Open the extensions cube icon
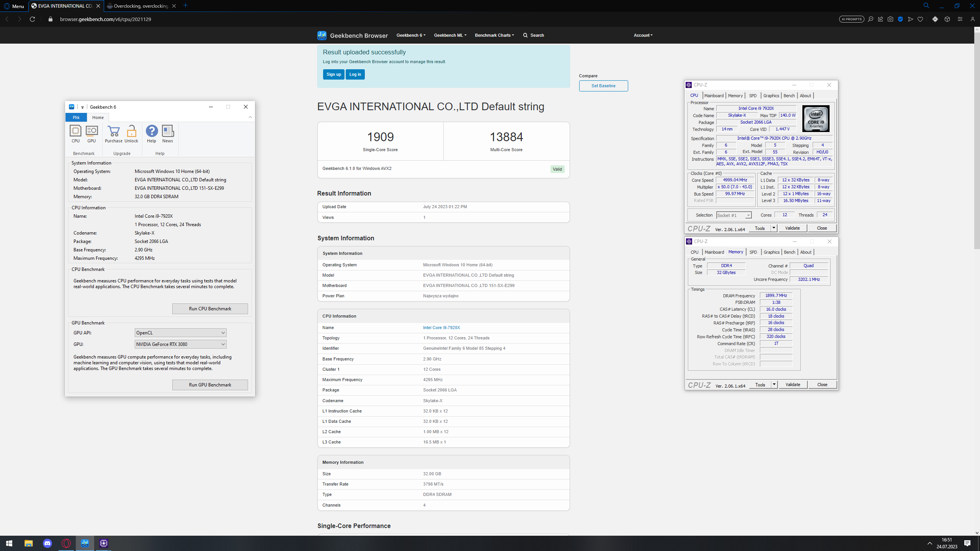The height and width of the screenshot is (551, 980). point(947,19)
